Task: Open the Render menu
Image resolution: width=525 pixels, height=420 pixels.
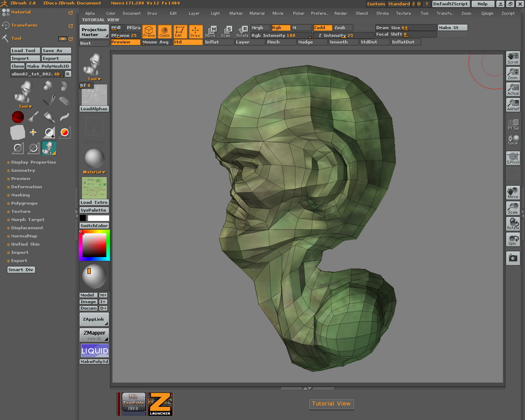Action: [x=341, y=13]
